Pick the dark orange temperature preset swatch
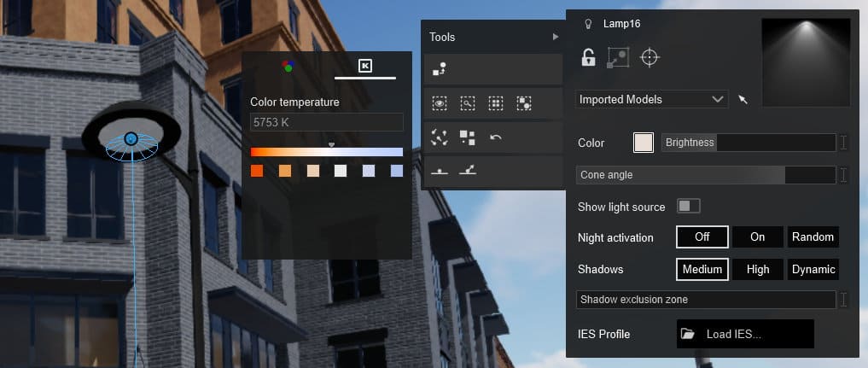Image resolution: width=868 pixels, height=368 pixels. click(x=257, y=171)
